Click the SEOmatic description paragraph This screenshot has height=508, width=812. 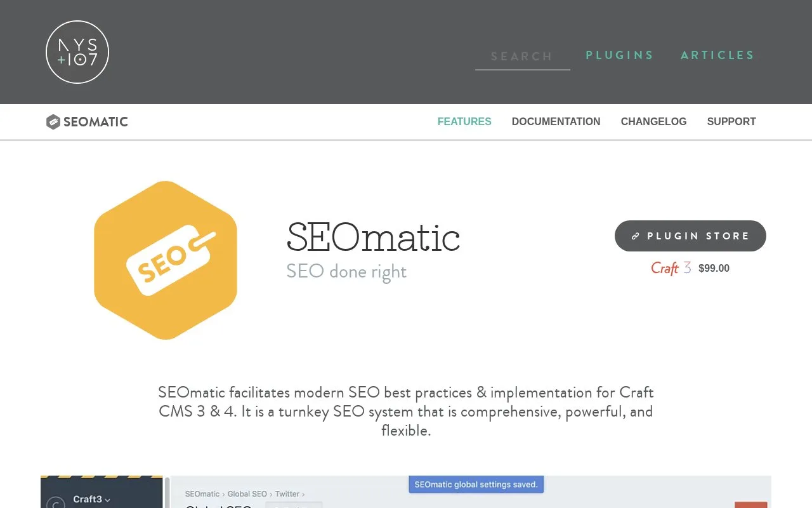[406, 411]
